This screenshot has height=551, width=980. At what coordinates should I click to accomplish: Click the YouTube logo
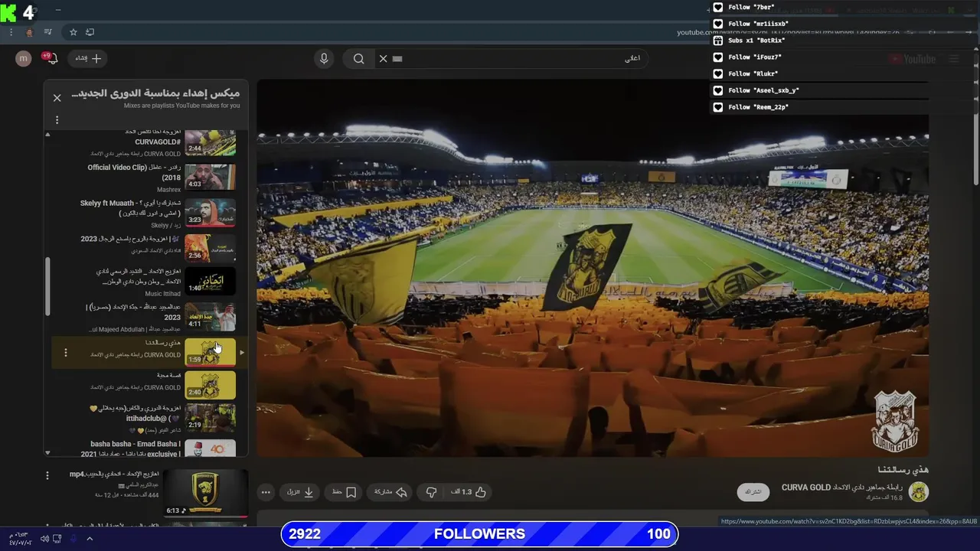tap(912, 59)
